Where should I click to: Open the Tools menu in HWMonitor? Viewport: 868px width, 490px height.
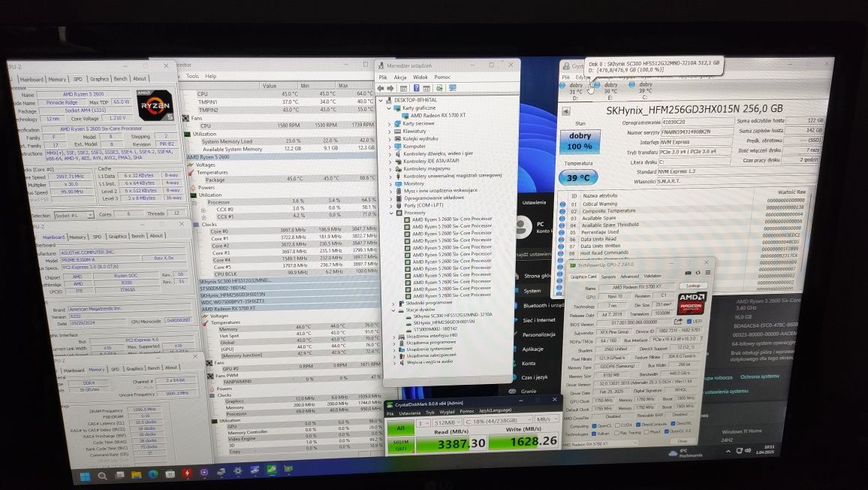click(192, 77)
